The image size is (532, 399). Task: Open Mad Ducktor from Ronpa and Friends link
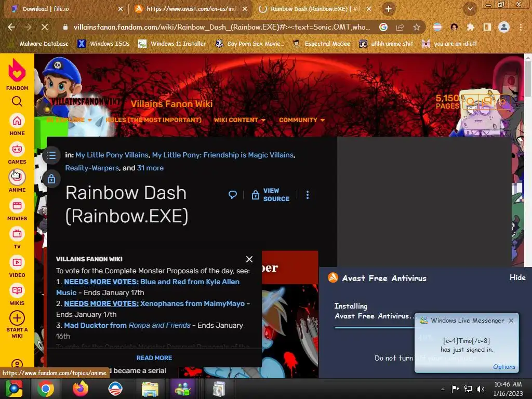click(127, 325)
